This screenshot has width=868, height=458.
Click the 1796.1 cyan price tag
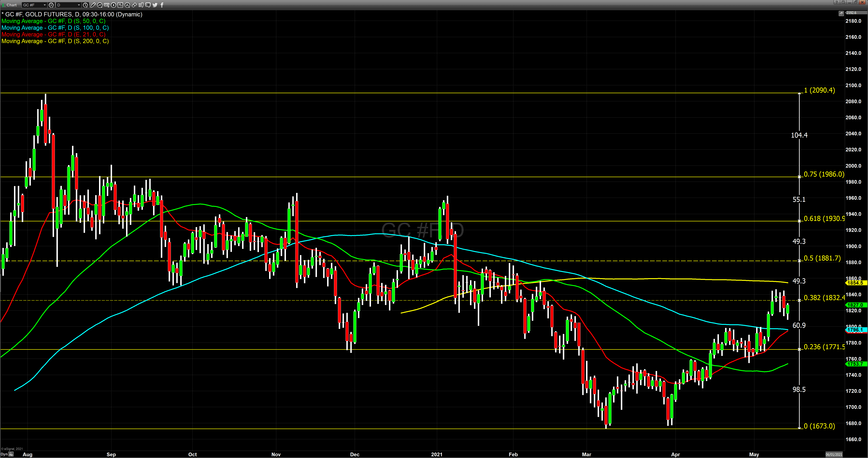pyautogui.click(x=856, y=330)
